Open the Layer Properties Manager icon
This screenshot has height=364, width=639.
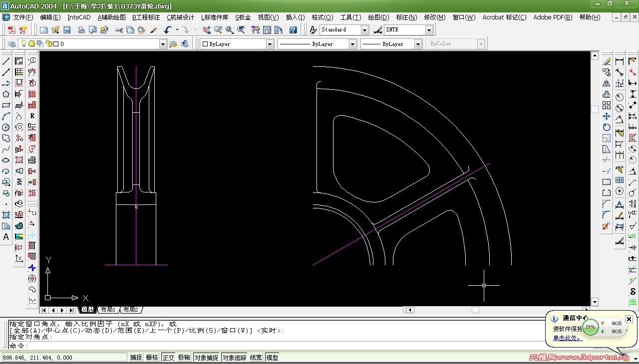(x=12, y=44)
